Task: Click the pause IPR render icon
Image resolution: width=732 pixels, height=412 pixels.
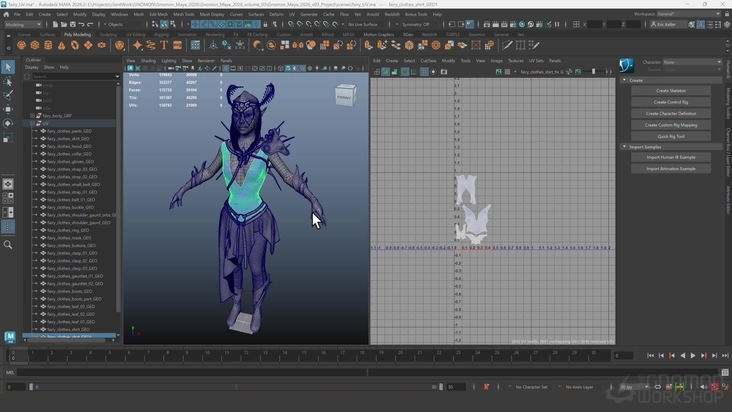Action: point(557,24)
